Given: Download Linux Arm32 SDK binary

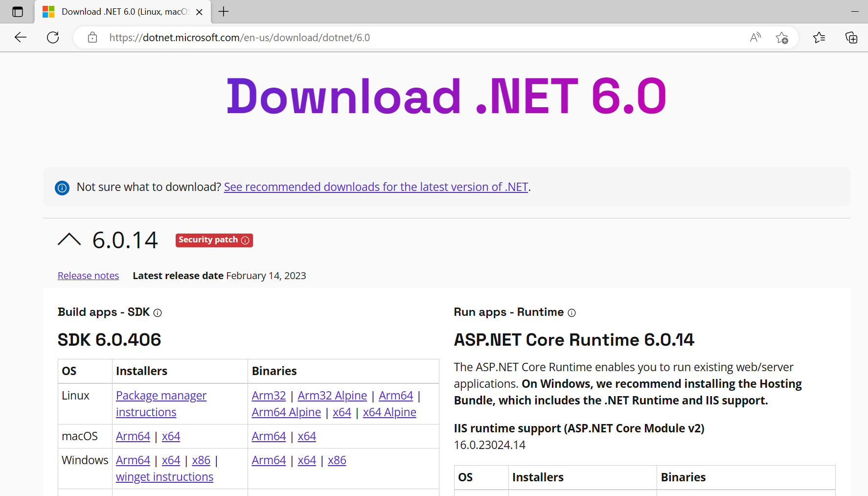Looking at the screenshot, I should pyautogui.click(x=269, y=396).
